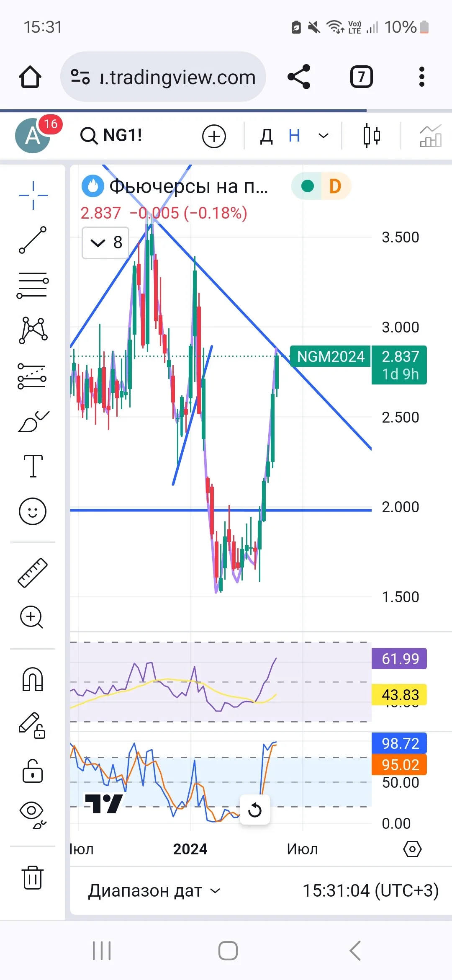Go to the browser home page
This screenshot has width=452, height=980.
(x=30, y=77)
